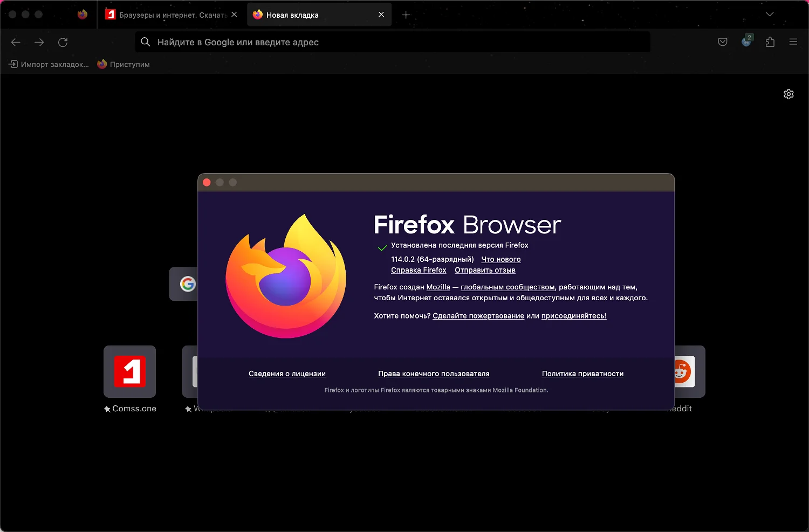
Task: Open the Приступим bookmark
Action: (x=124, y=64)
